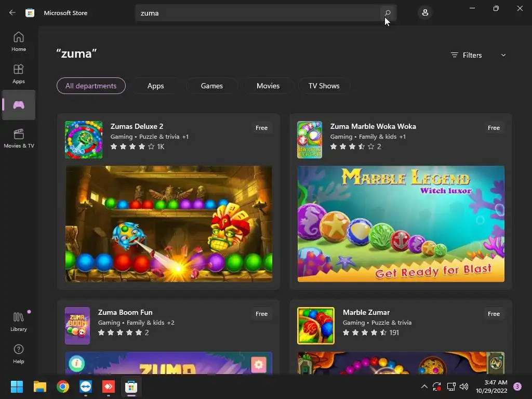Click the volume speaker tray icon
The image size is (532, 399).
(x=464, y=387)
